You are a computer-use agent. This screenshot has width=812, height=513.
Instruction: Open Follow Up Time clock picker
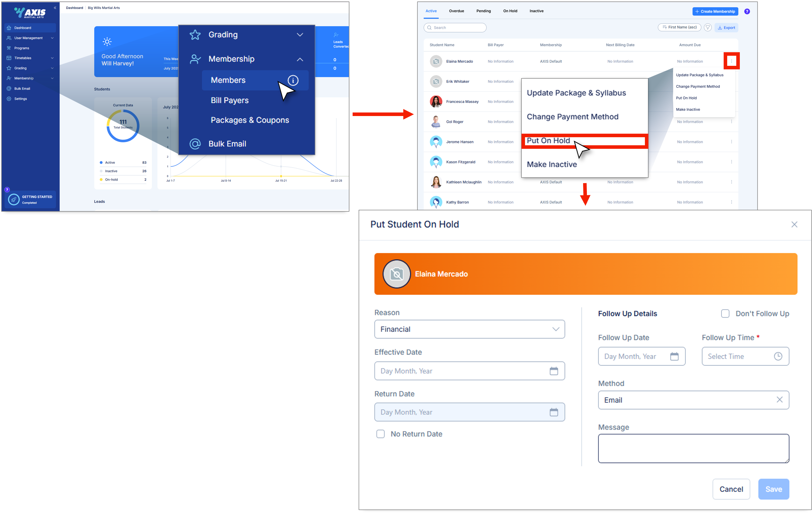(x=778, y=356)
